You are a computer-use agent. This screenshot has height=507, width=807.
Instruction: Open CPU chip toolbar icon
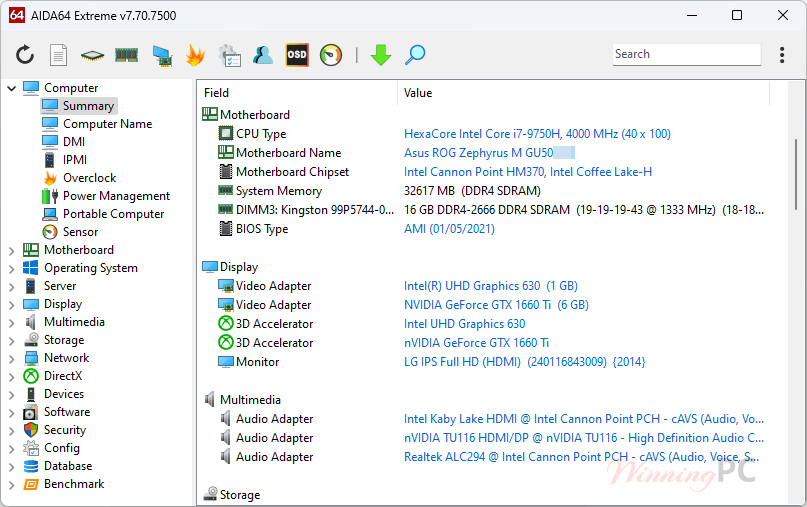pyautogui.click(x=92, y=55)
